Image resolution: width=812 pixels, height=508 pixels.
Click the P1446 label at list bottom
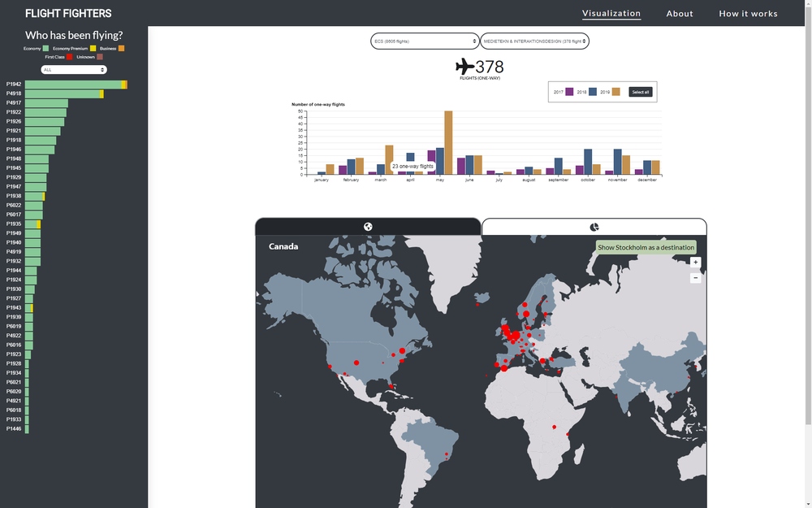click(14, 428)
